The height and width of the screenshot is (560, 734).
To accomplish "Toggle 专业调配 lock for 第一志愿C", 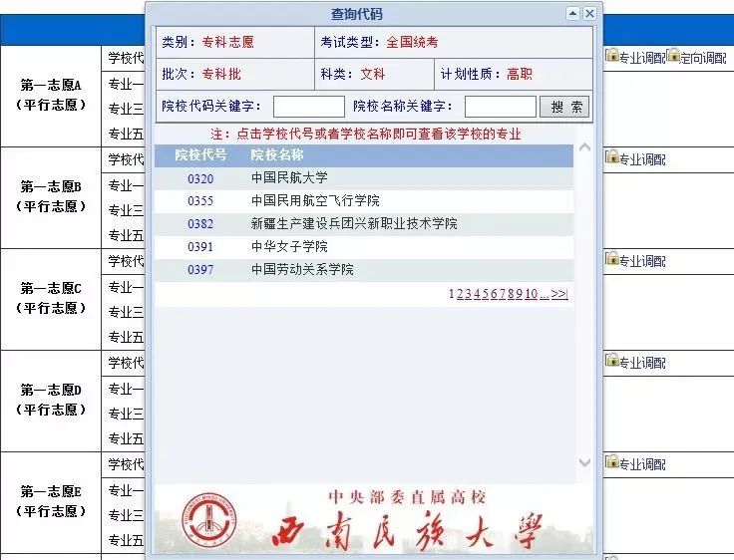I will (612, 259).
